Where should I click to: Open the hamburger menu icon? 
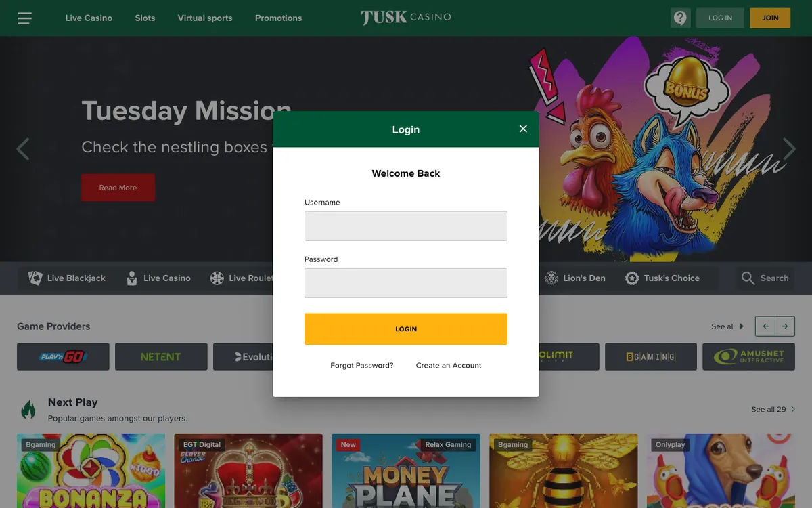(25, 18)
